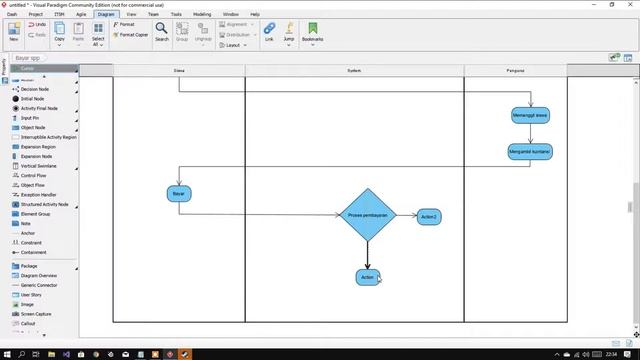Viewport: 640px width, 360px height.
Task: Click the New button in the ribbon
Action: [14, 31]
